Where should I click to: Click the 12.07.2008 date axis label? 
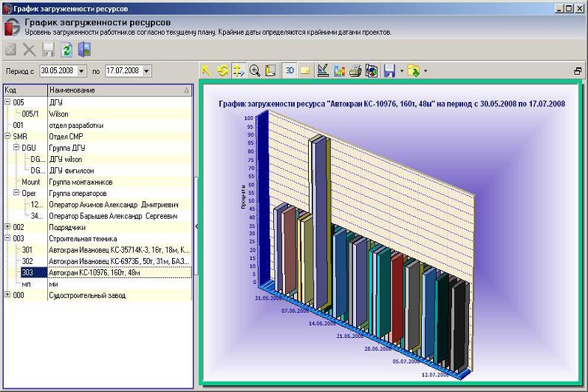pyautogui.click(x=435, y=375)
